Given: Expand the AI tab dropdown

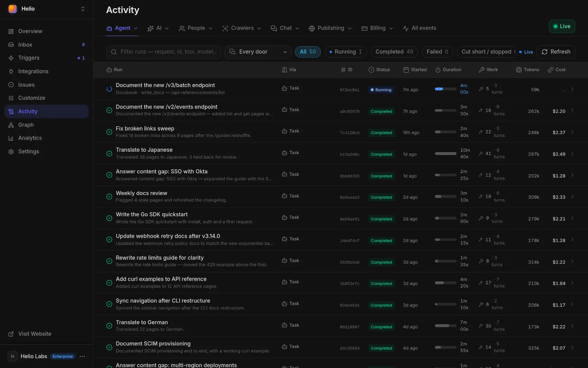Looking at the screenshot, I should (x=167, y=28).
